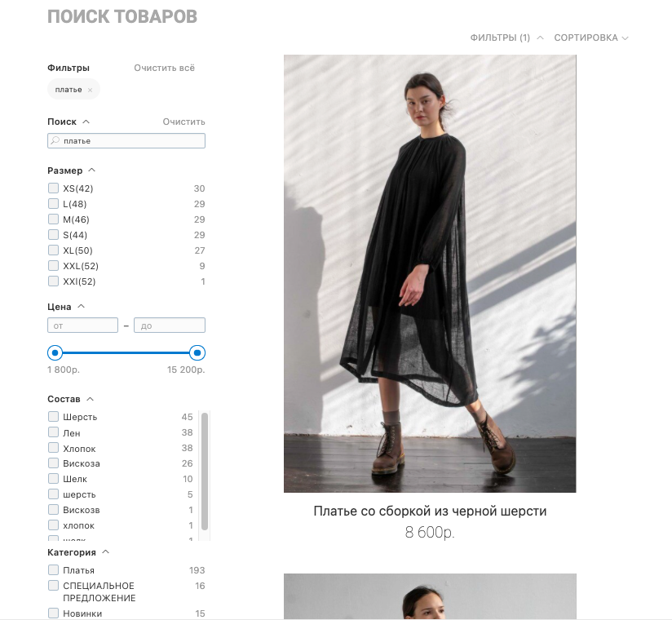Click the Состав list scrollbar

205,472
